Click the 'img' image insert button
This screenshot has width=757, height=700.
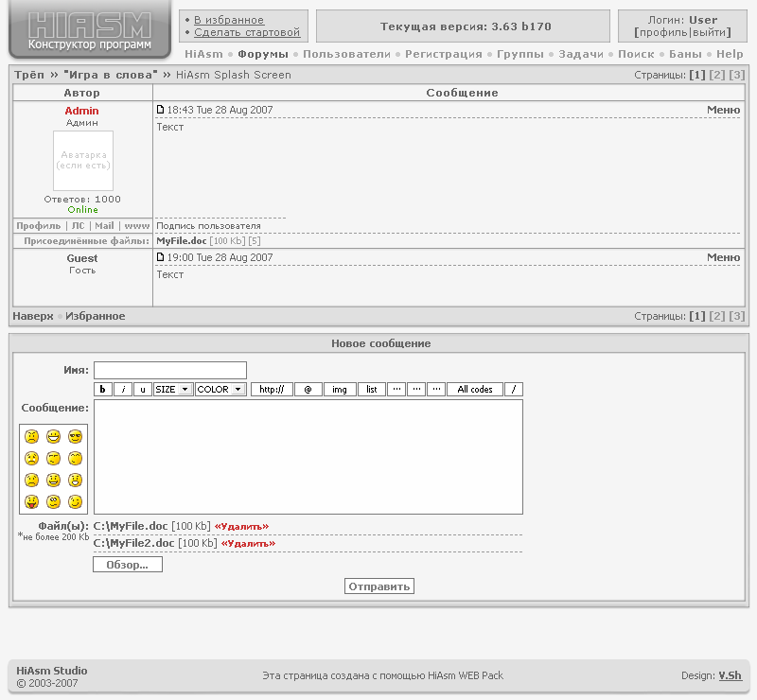(340, 389)
